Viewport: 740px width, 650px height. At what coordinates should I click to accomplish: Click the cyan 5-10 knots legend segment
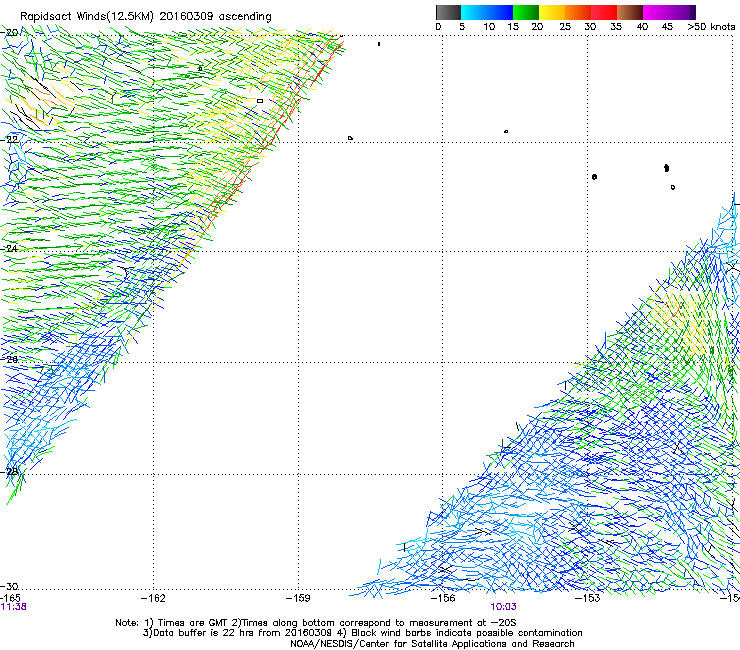pyautogui.click(x=474, y=12)
